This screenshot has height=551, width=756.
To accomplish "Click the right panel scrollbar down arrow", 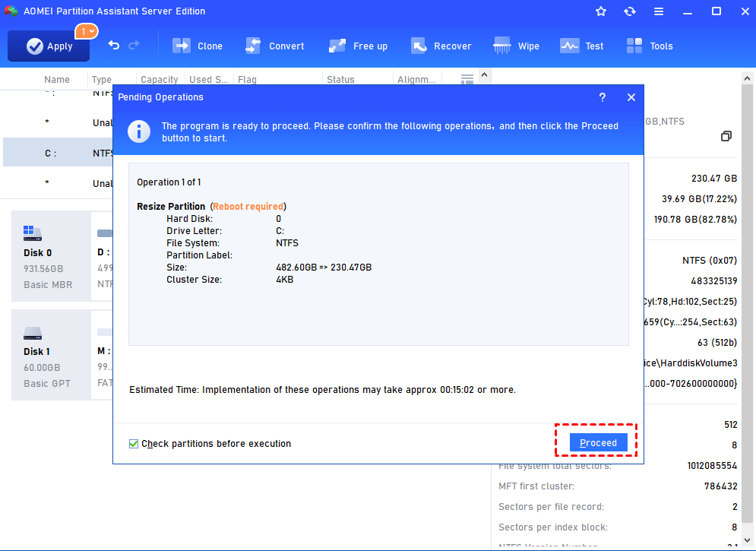I will [748, 540].
